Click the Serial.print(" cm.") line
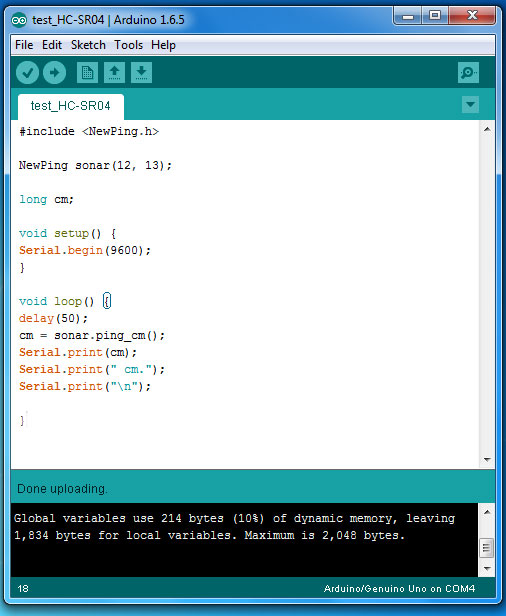Image resolution: width=506 pixels, height=616 pixels. point(92,370)
